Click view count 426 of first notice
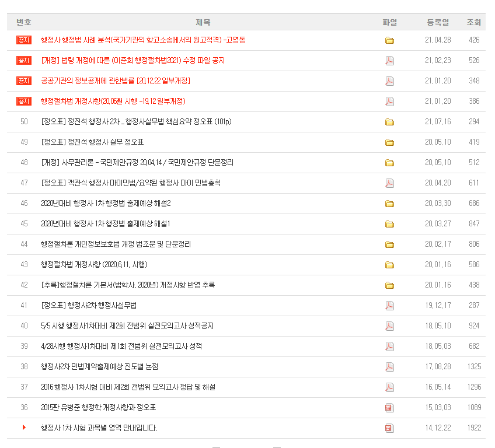 (x=474, y=40)
